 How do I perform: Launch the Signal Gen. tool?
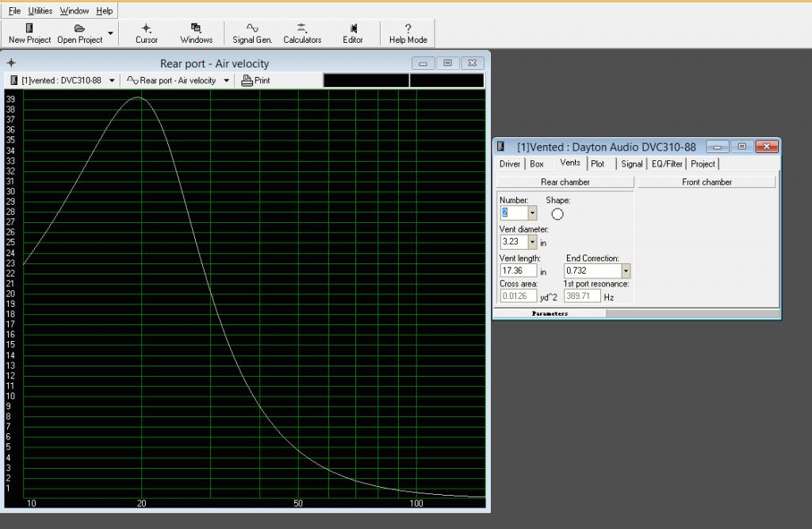click(x=252, y=33)
